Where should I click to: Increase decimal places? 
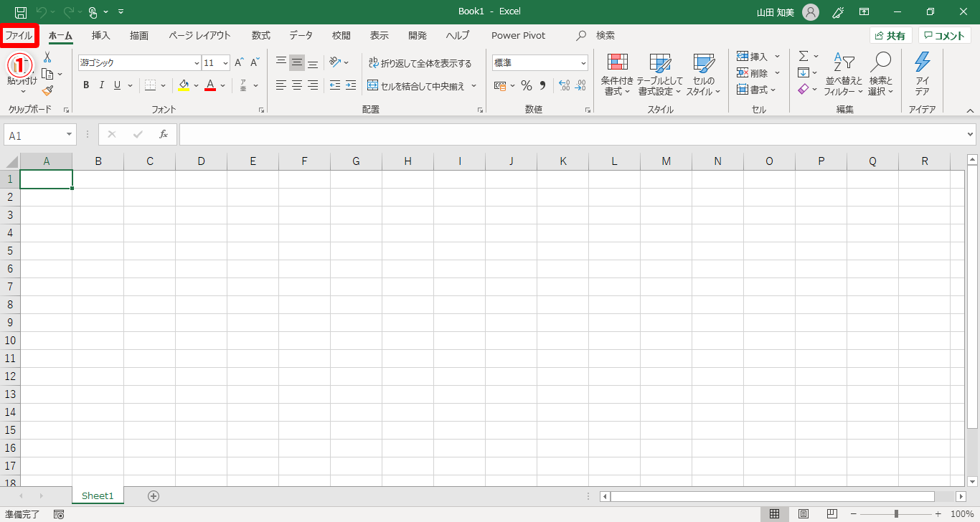click(x=564, y=85)
